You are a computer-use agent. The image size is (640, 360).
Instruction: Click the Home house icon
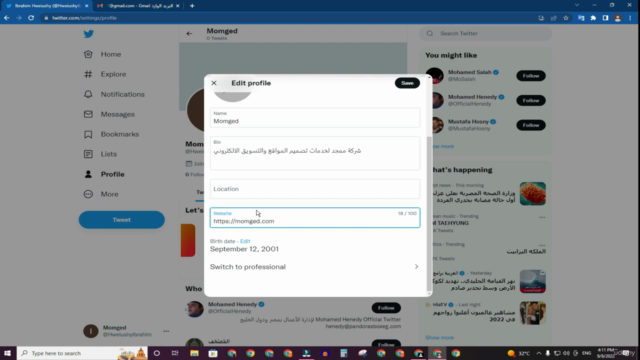pos(88,54)
